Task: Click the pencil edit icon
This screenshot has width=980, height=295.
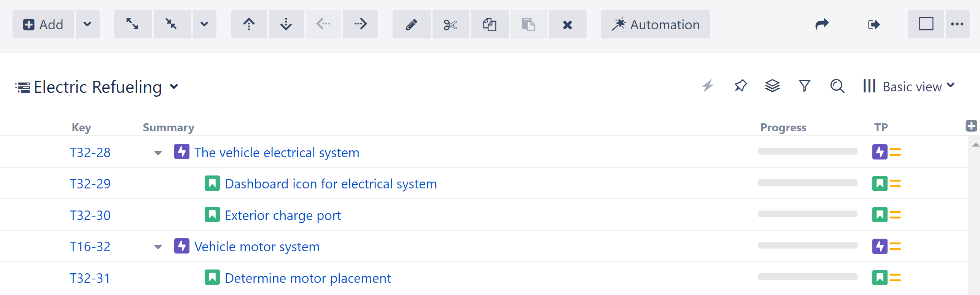Action: (411, 24)
